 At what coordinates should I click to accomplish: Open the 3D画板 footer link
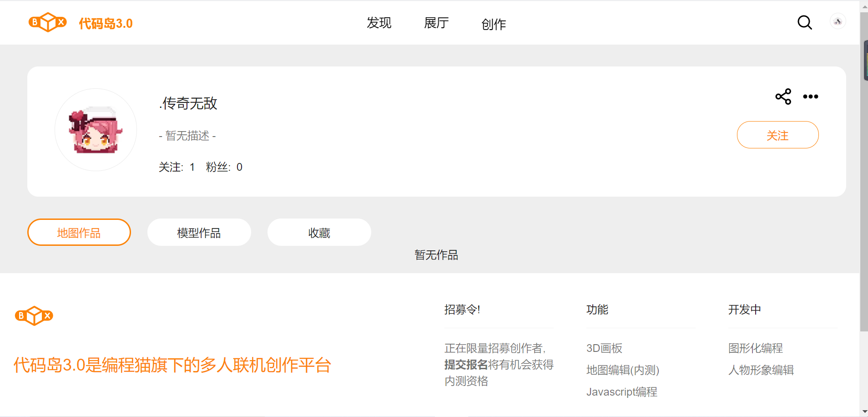(x=604, y=348)
